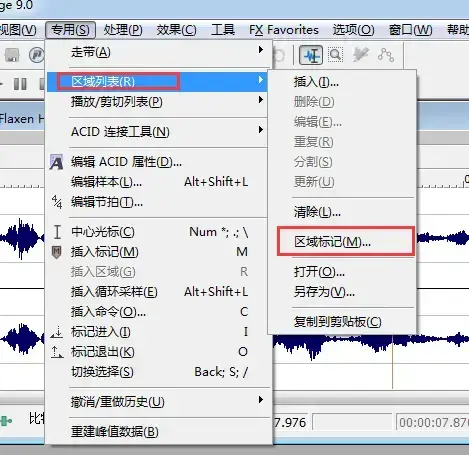Choose 重建峰值数据(B) entry

click(x=157, y=432)
